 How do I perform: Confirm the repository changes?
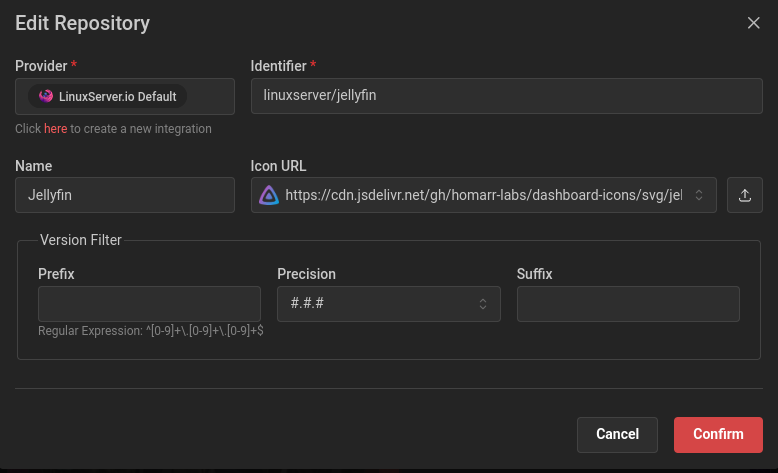pos(718,435)
